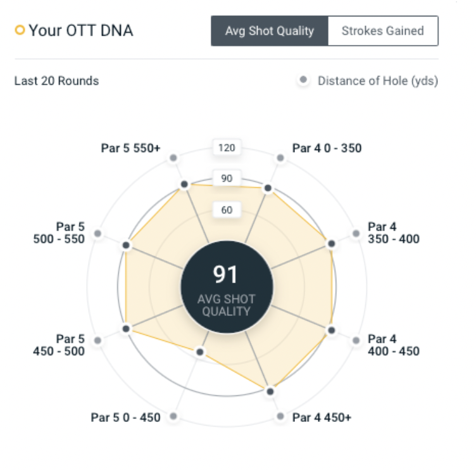The image size is (476, 470).
Task: Click the 60 radar scale label
Action: pyautogui.click(x=227, y=210)
